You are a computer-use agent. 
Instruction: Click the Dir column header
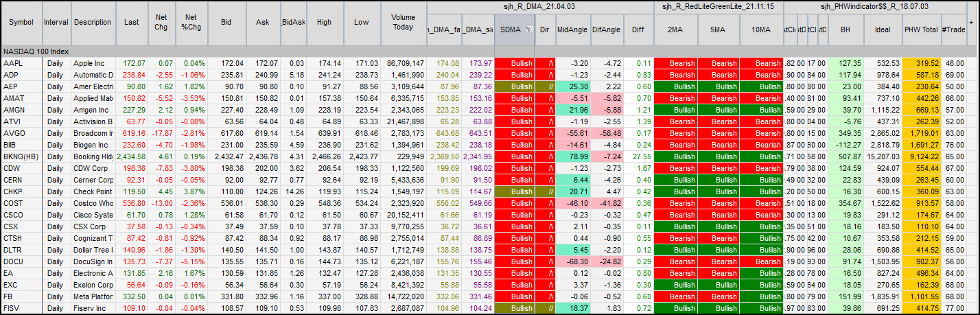click(545, 30)
